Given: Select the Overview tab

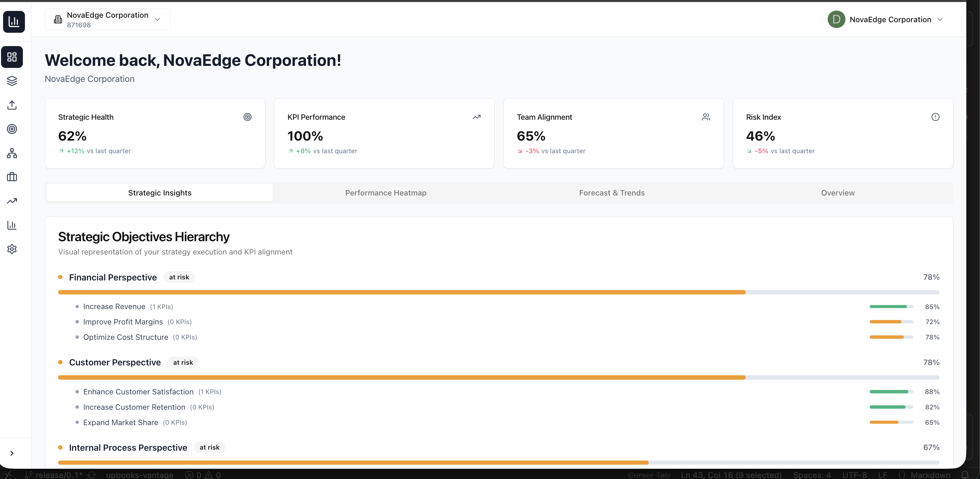Looking at the screenshot, I should coord(837,193).
